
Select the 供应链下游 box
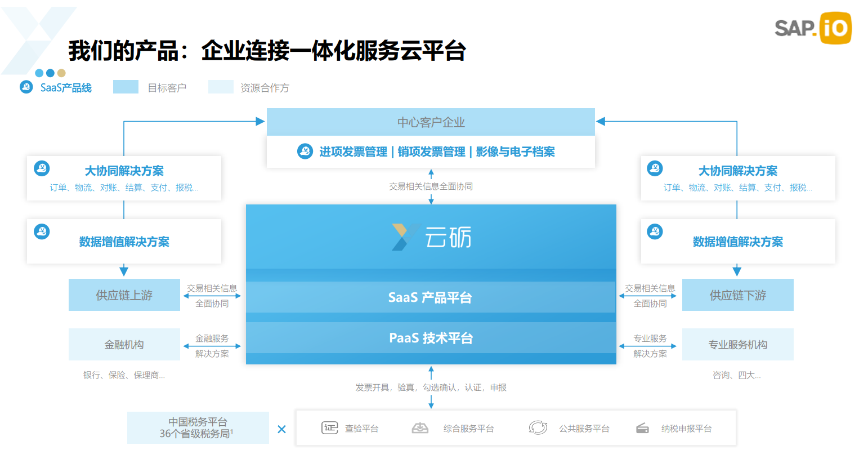[x=738, y=295]
